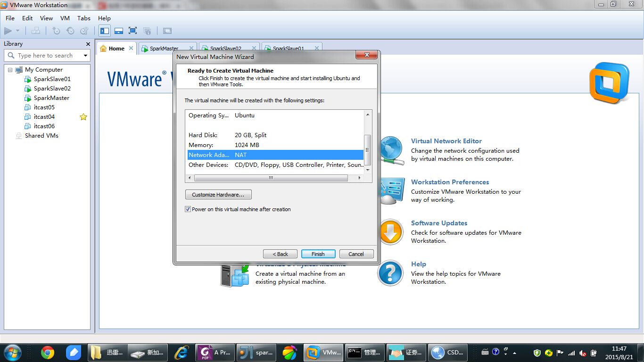The image size is (644, 362).
Task: Toggle the Show Library sidebar toolbar icon
Action: [105, 31]
